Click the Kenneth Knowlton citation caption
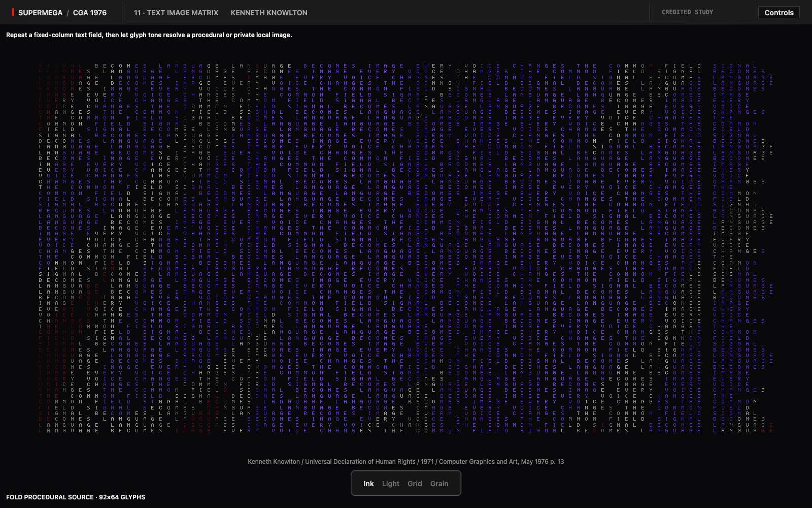812x508 pixels. 406,462
